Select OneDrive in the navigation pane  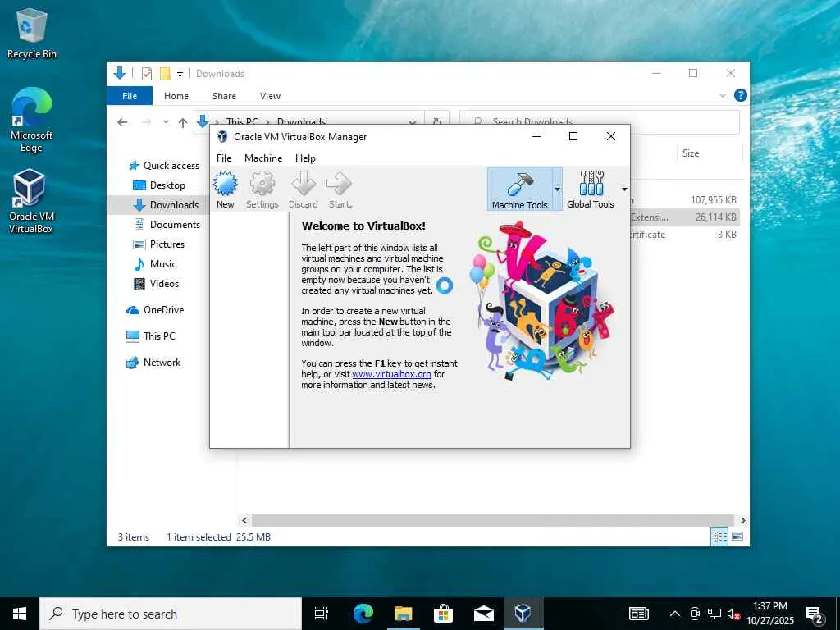coord(155,310)
